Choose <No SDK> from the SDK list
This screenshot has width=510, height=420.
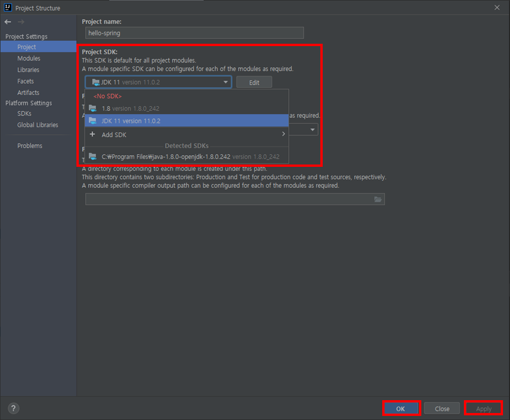tap(187, 96)
